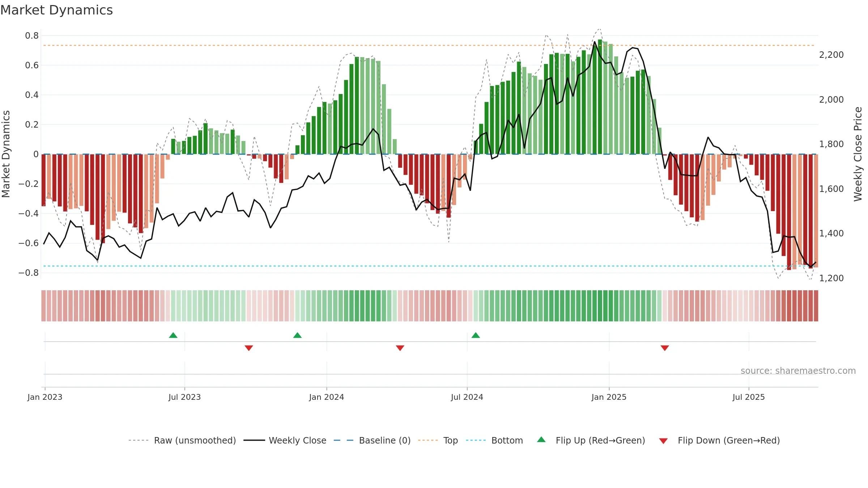Click the −0.4 left axis label
868x488 pixels.
(x=29, y=213)
